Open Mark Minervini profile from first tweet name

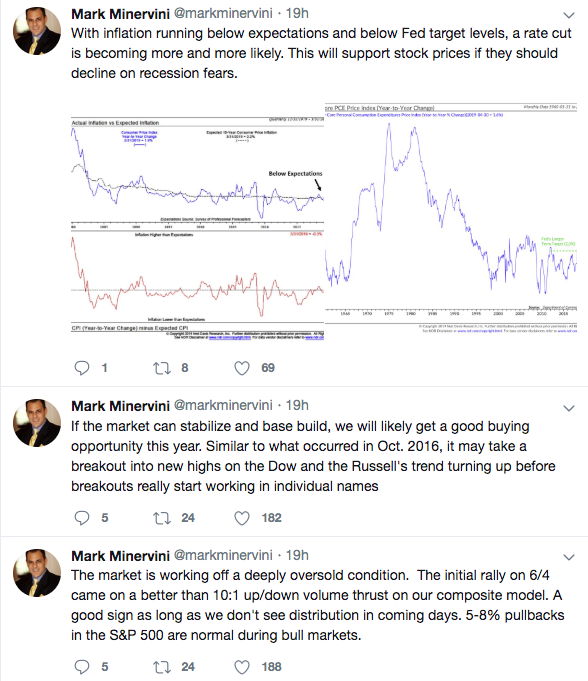tap(120, 14)
